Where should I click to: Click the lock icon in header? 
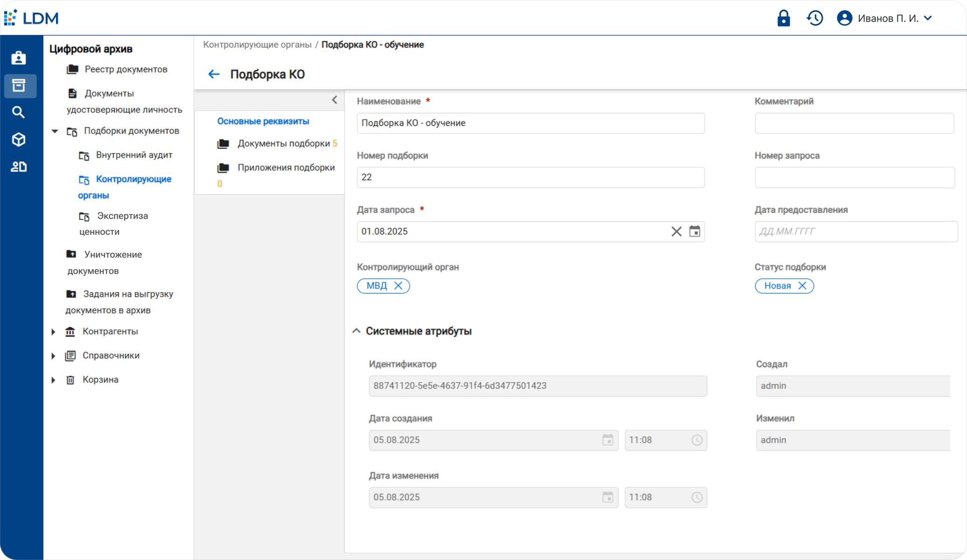pos(783,19)
